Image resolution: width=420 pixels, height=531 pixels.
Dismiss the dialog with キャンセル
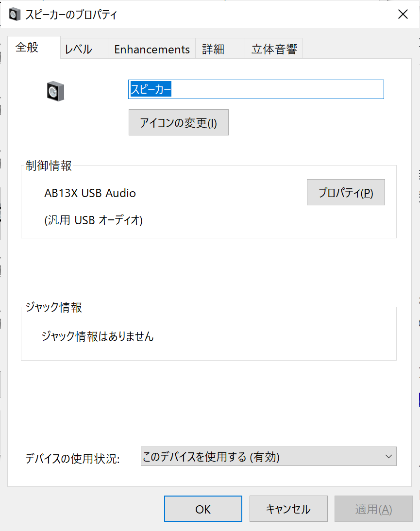[288, 508]
